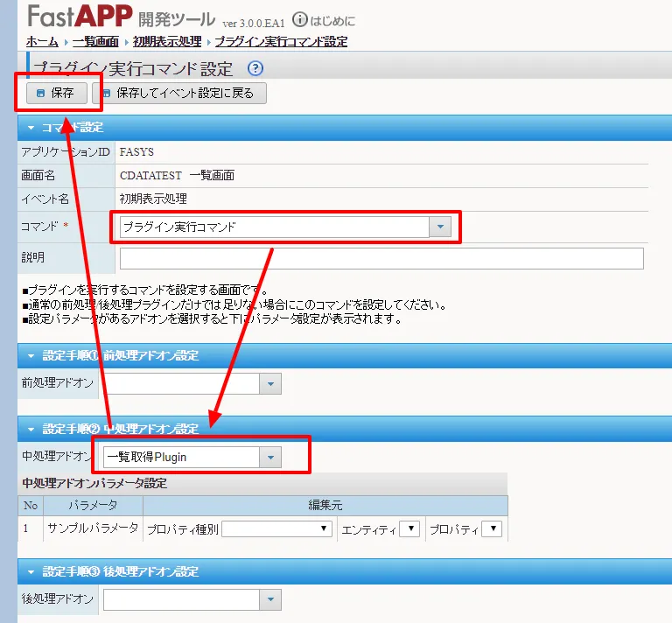Open the エンティティ select box
Viewport: 672px width, 623px height.
(x=409, y=528)
